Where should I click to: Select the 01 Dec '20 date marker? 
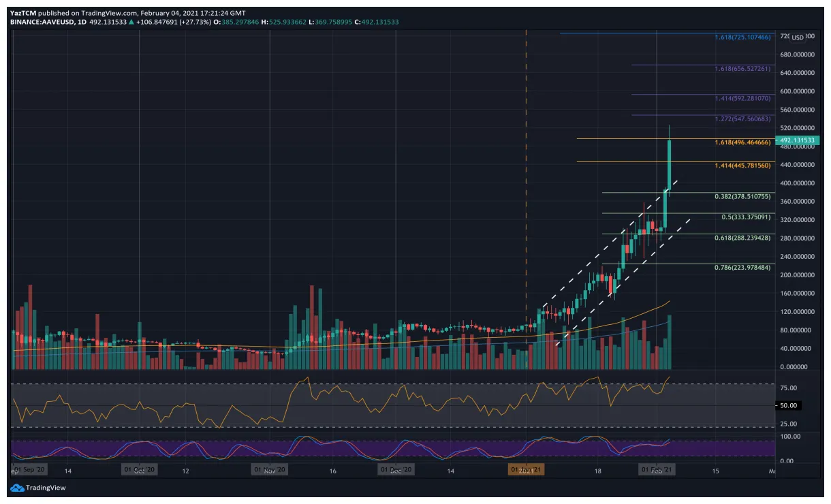click(x=396, y=470)
